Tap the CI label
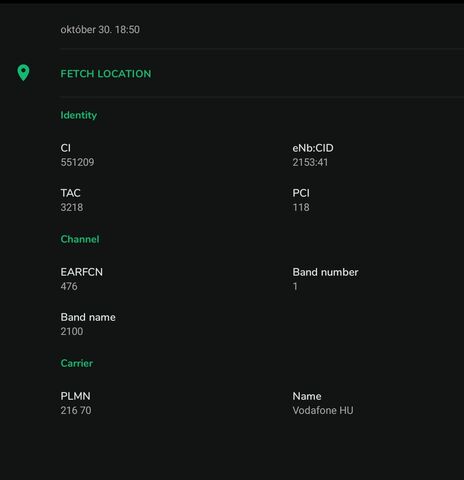This screenshot has height=480, width=464. [66, 148]
